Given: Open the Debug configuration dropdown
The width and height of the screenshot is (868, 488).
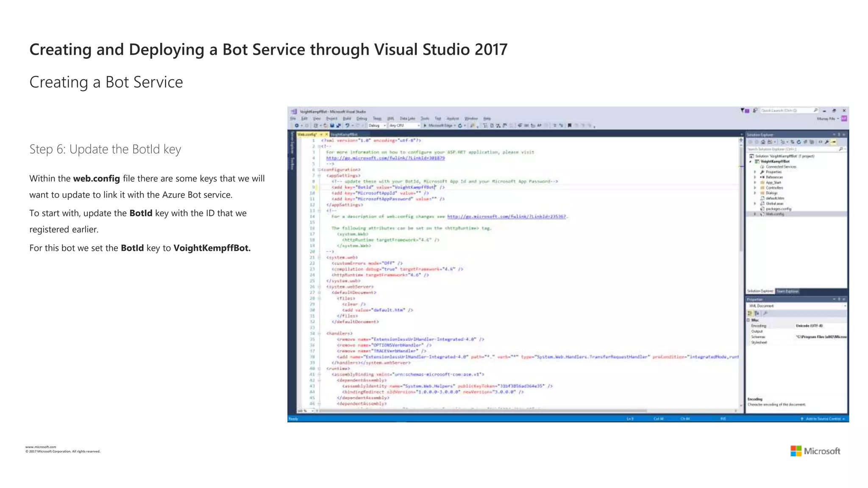Looking at the screenshot, I should [x=377, y=125].
